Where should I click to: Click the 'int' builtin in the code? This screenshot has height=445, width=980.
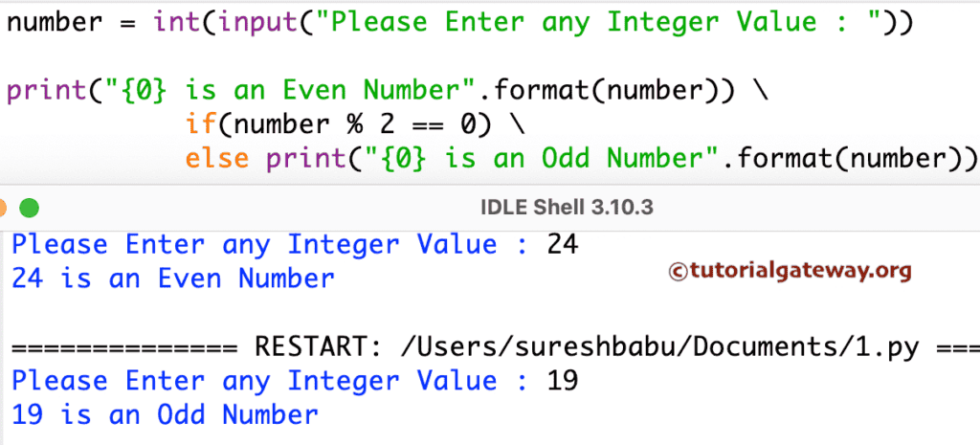tap(172, 22)
